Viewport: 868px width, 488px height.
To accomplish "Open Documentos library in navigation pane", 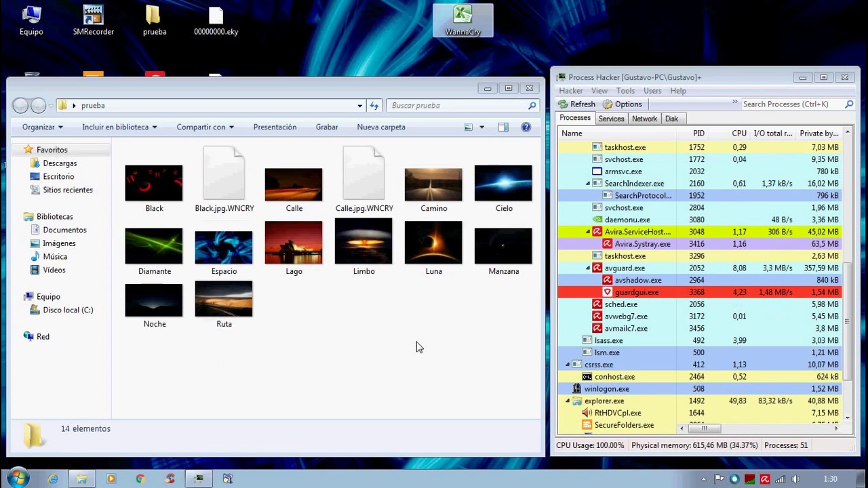I will (64, 230).
